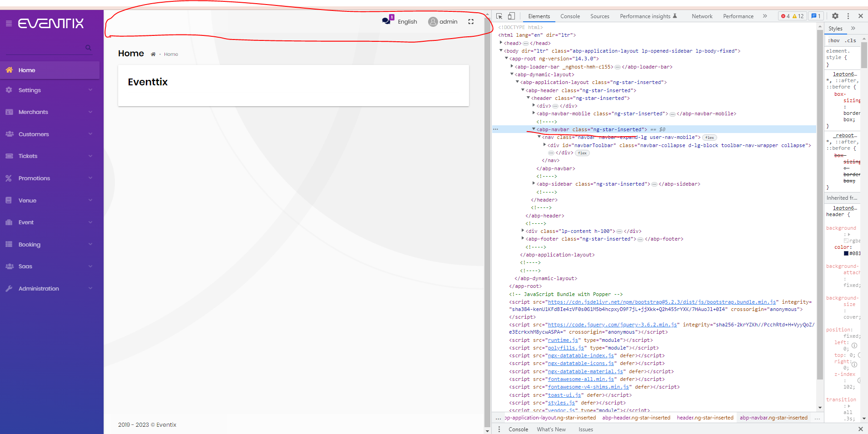Click the search icon in the sidebar
This screenshot has width=868, height=434.
pyautogui.click(x=88, y=48)
